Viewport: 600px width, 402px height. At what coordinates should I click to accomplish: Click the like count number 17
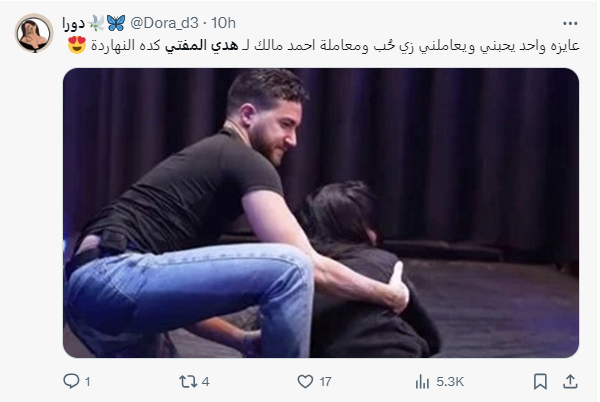pos(325,381)
